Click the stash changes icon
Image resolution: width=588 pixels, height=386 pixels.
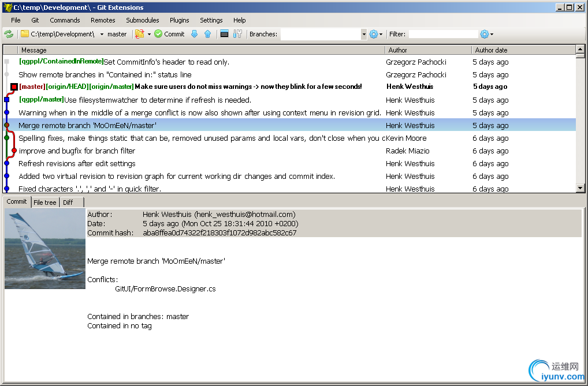[140, 34]
